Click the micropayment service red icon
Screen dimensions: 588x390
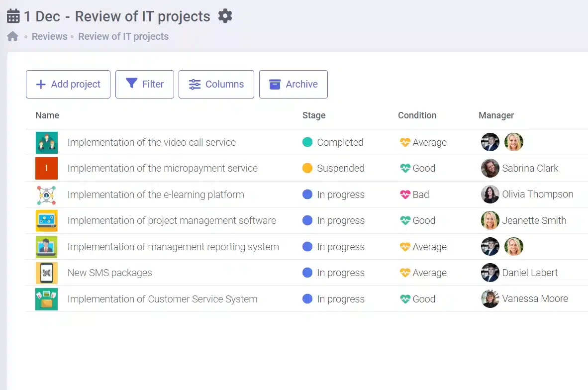(46, 168)
